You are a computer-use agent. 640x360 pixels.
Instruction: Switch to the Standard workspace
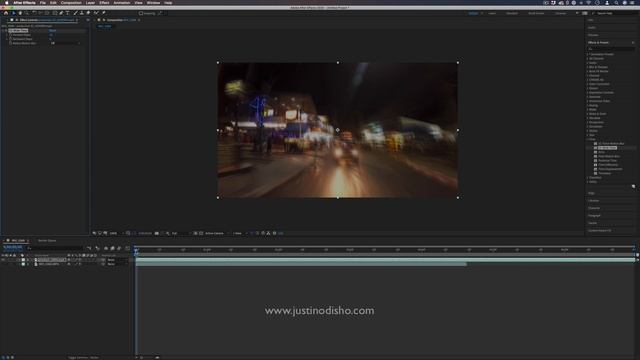512,13
